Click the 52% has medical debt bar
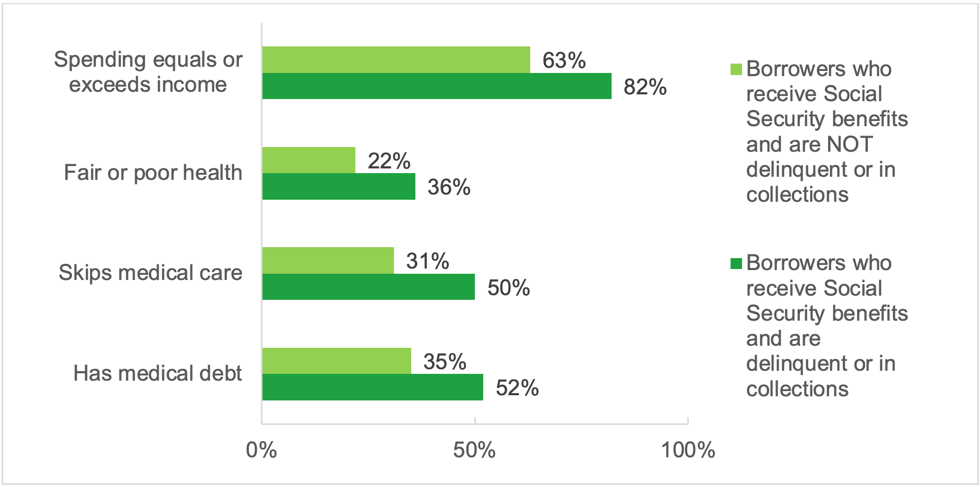 tap(373, 387)
